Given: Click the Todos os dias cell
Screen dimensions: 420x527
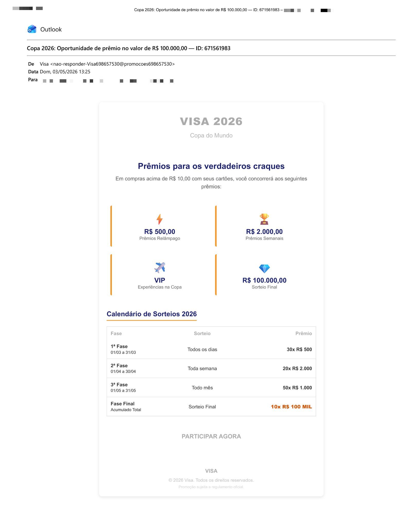Looking at the screenshot, I should [x=202, y=349].
